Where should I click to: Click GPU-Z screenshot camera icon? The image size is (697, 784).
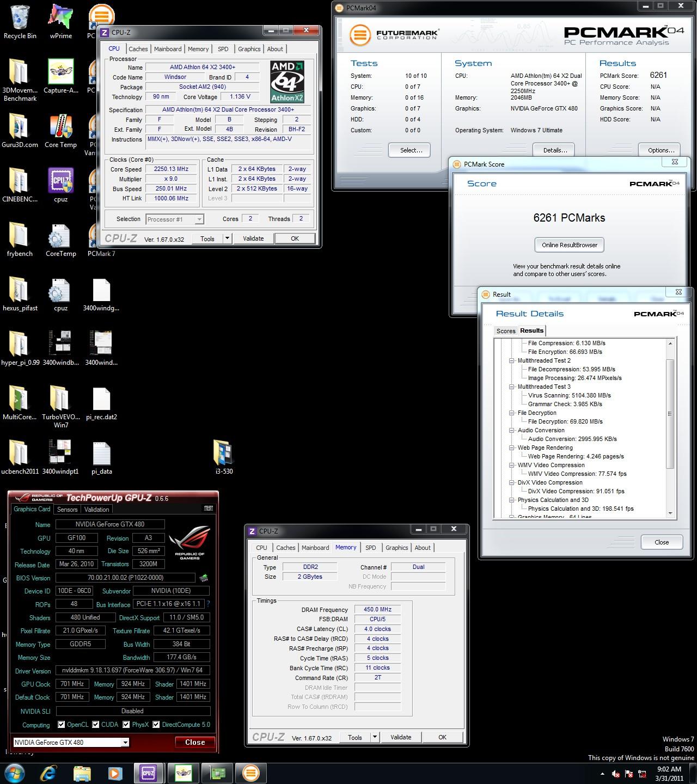pos(208,509)
